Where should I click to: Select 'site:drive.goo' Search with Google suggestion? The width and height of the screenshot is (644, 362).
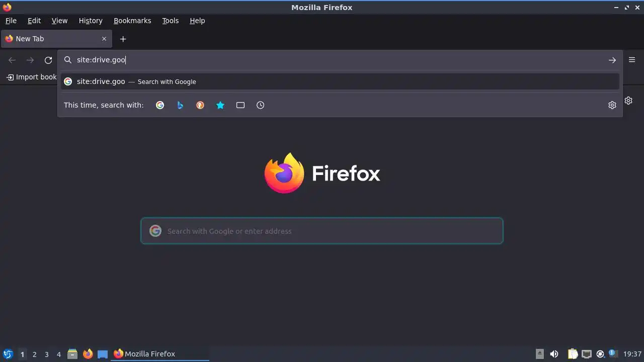(340, 81)
